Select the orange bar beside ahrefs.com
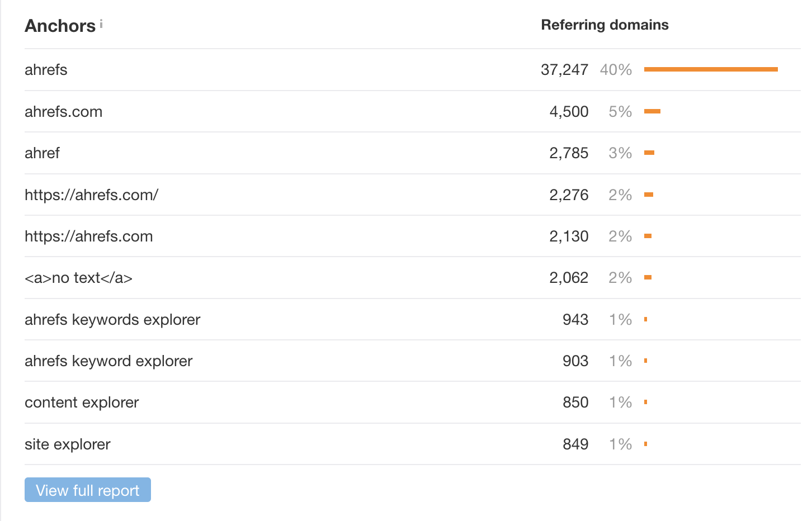The image size is (812, 521). tap(653, 111)
